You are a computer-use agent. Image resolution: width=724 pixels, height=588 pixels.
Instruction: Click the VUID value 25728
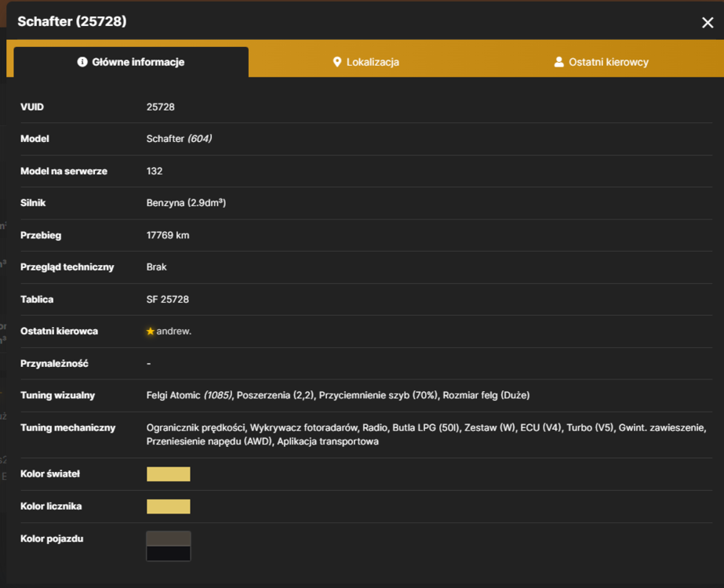161,107
